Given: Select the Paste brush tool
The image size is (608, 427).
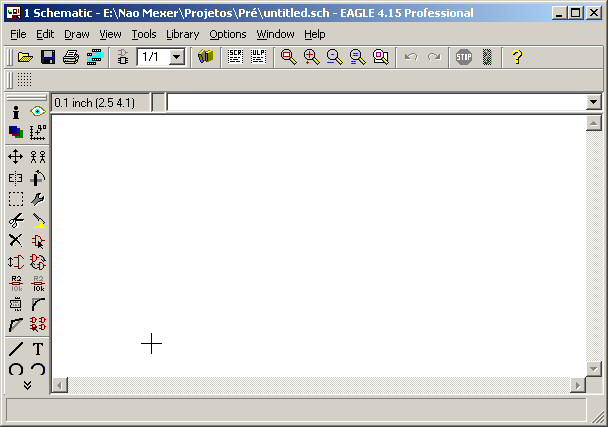Looking at the screenshot, I should pyautogui.click(x=38, y=220).
